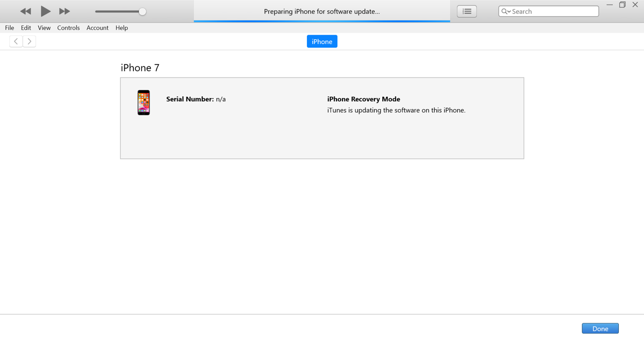Restore down the iTunes window
The width and height of the screenshot is (644, 341).
point(622,5)
